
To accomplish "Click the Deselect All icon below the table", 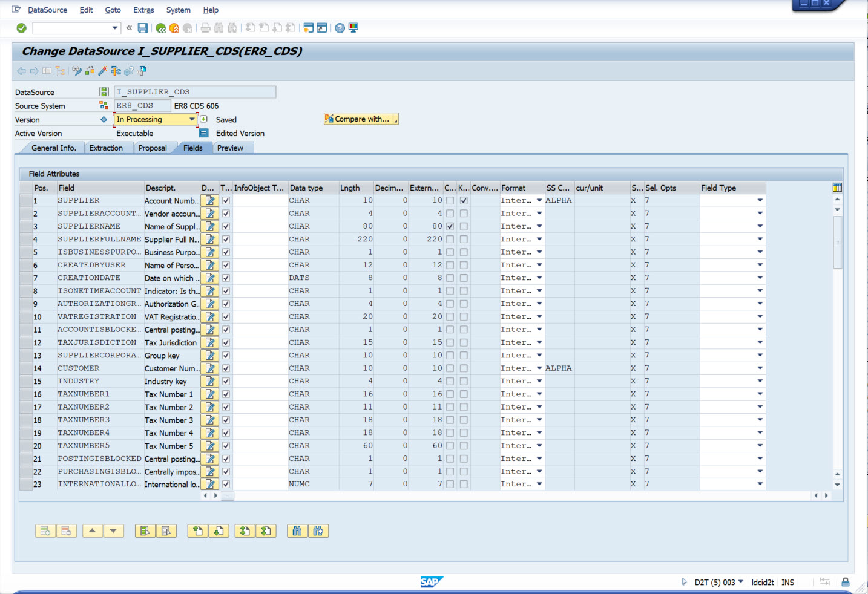I will tap(166, 531).
